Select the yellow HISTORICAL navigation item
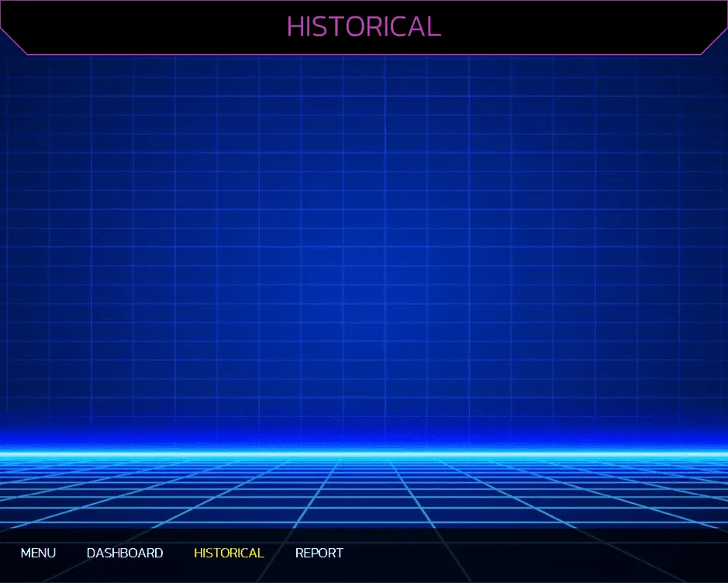The image size is (728, 583). pyautogui.click(x=229, y=553)
